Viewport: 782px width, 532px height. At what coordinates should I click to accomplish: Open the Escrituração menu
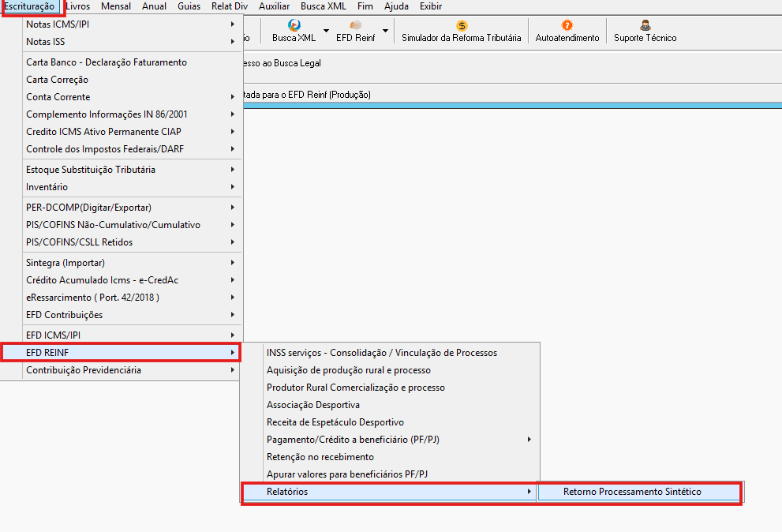pyautogui.click(x=29, y=6)
